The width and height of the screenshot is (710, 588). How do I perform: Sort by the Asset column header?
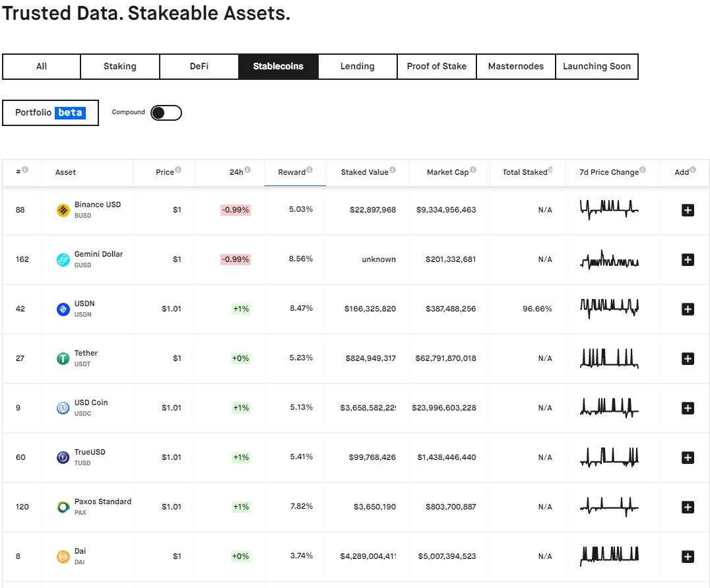65,172
